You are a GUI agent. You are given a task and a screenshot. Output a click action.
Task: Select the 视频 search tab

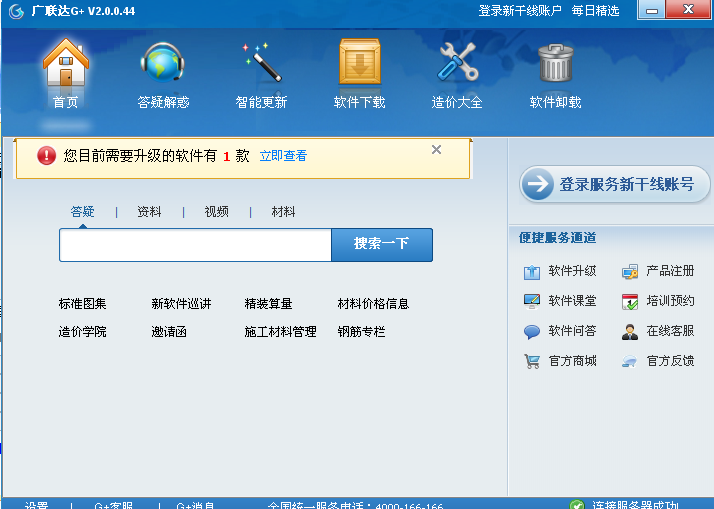216,212
